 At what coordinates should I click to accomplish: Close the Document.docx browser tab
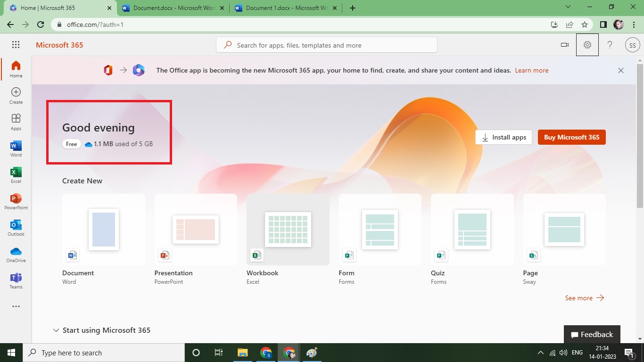coord(221,8)
